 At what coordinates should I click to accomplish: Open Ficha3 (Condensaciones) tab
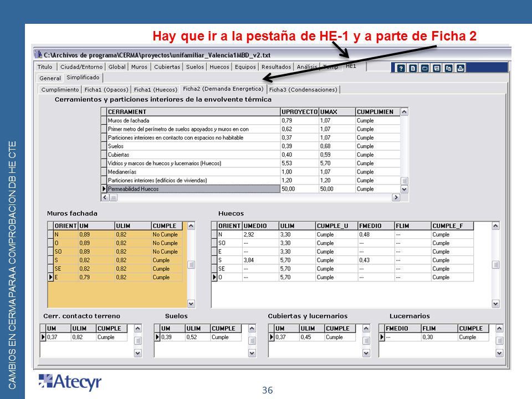303,90
